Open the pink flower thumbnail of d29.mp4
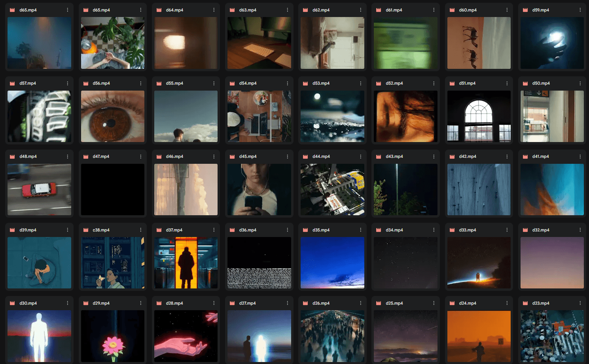 click(x=113, y=336)
